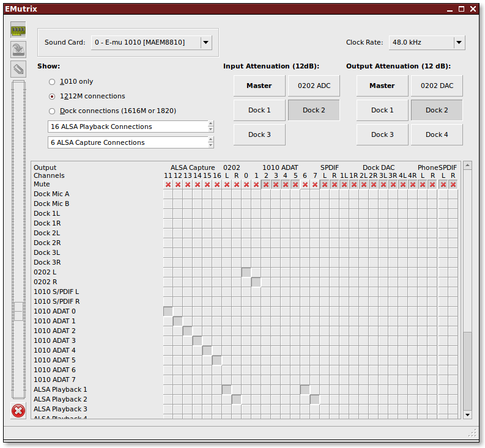Mute ALSA Capture channel 16
The image size is (485, 448).
[x=217, y=185]
